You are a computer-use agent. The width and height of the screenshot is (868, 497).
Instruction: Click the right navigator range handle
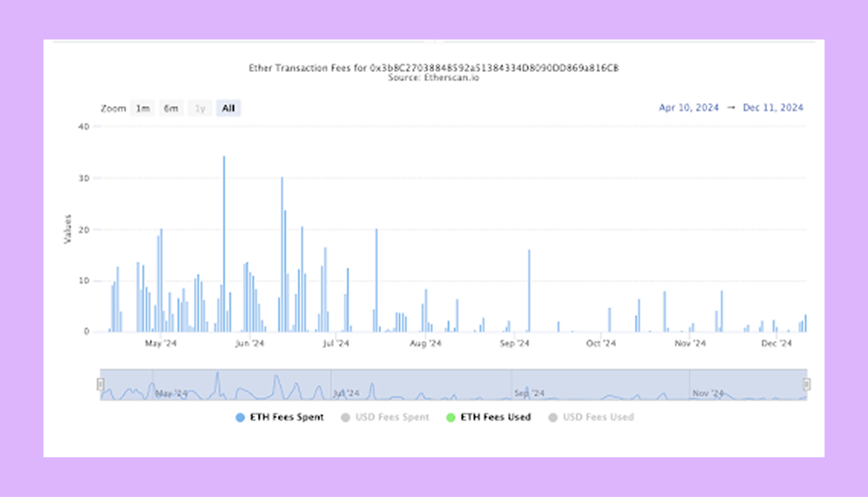(x=806, y=384)
